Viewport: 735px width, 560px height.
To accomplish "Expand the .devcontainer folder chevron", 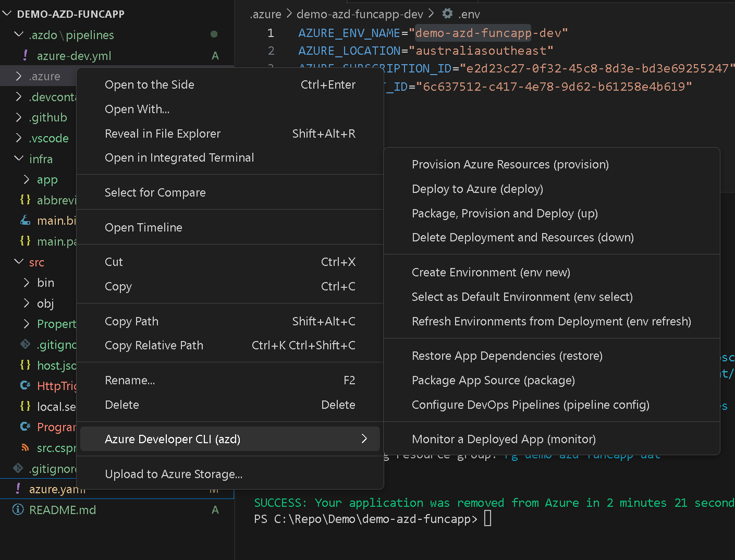I will (x=19, y=96).
